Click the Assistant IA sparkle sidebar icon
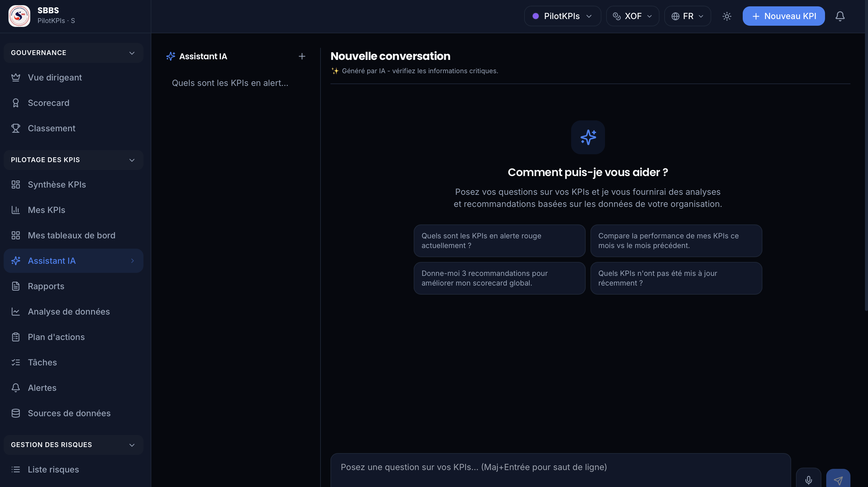The image size is (868, 487). (x=16, y=261)
